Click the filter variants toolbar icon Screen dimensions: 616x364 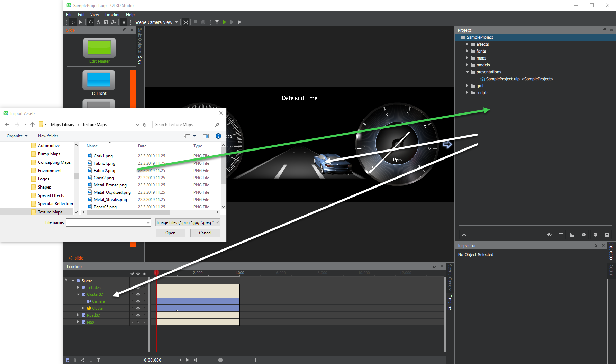point(217,22)
